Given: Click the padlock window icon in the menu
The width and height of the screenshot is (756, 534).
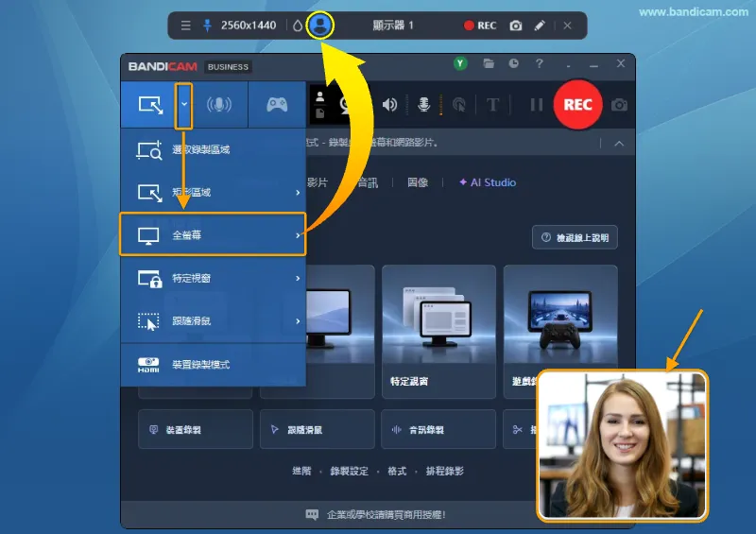Looking at the screenshot, I should [x=149, y=278].
